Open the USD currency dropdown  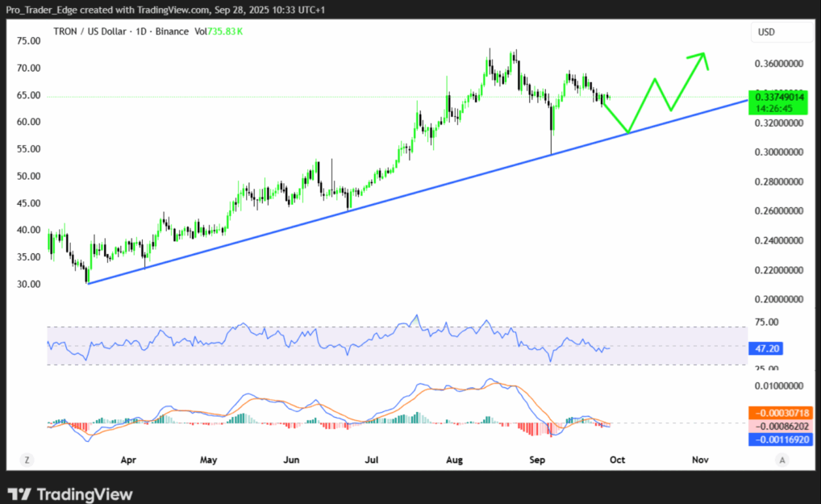click(781, 33)
